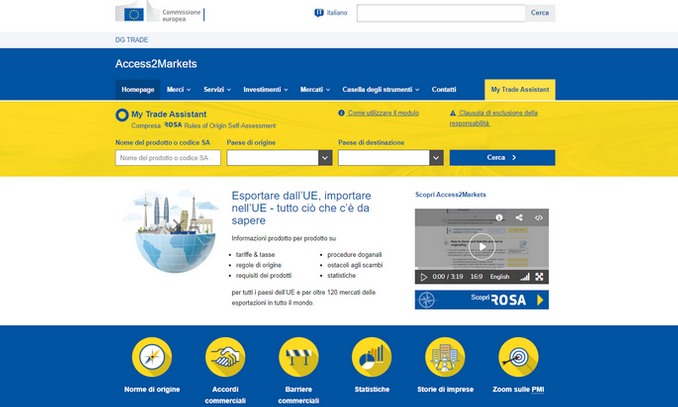Open the Storie di imprese text link
678x407 pixels.
pos(445,389)
